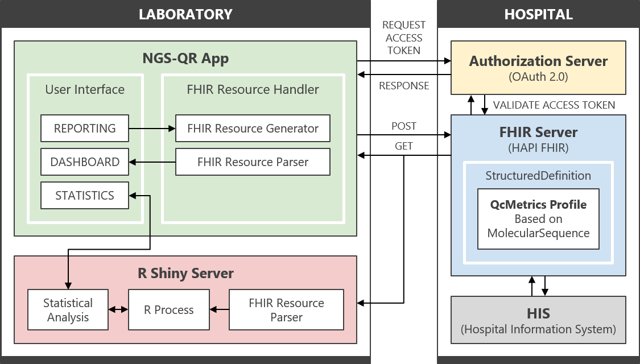Click the NGS-QR App title
Viewport: 640px width, 364px height.
(185, 58)
